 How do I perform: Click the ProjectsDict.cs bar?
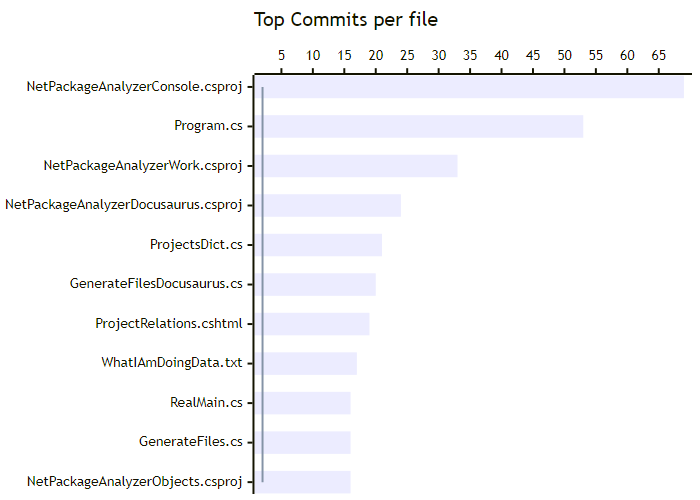318,245
